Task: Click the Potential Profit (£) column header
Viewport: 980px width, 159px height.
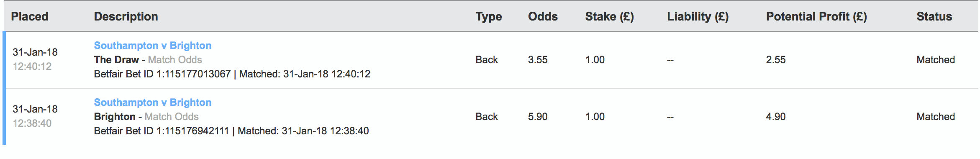Action: (x=816, y=17)
